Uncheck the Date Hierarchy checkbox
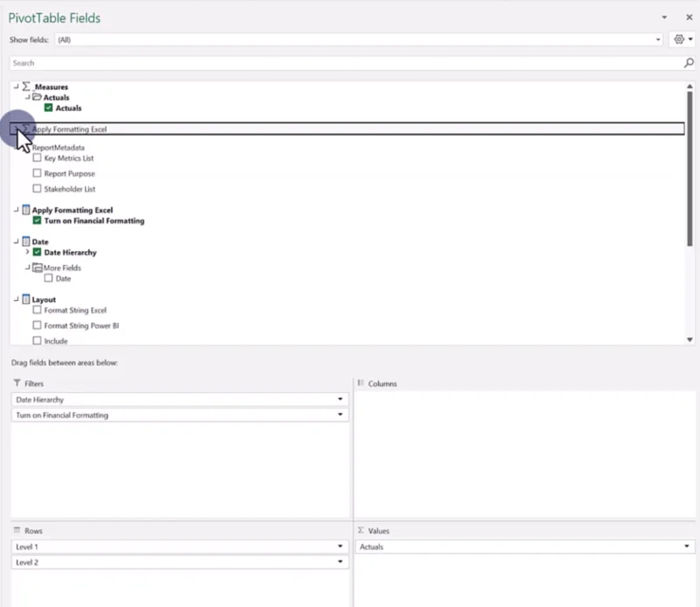This screenshot has height=607, width=700. click(x=37, y=252)
